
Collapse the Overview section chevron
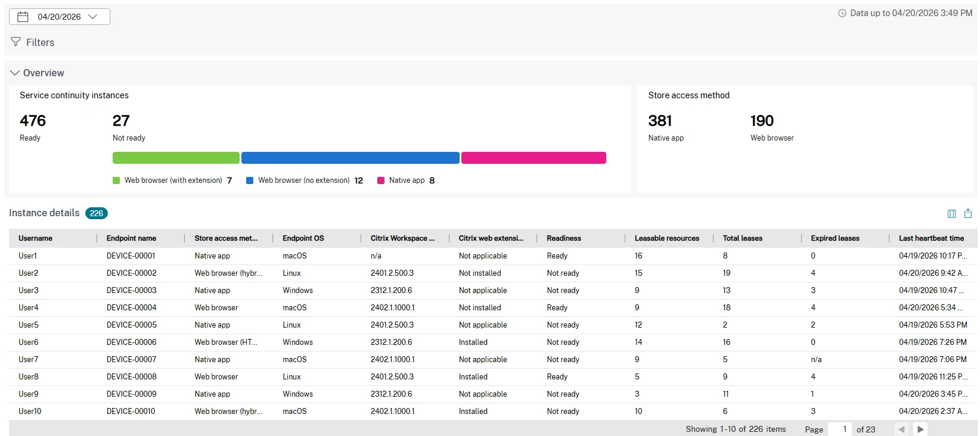coord(15,73)
